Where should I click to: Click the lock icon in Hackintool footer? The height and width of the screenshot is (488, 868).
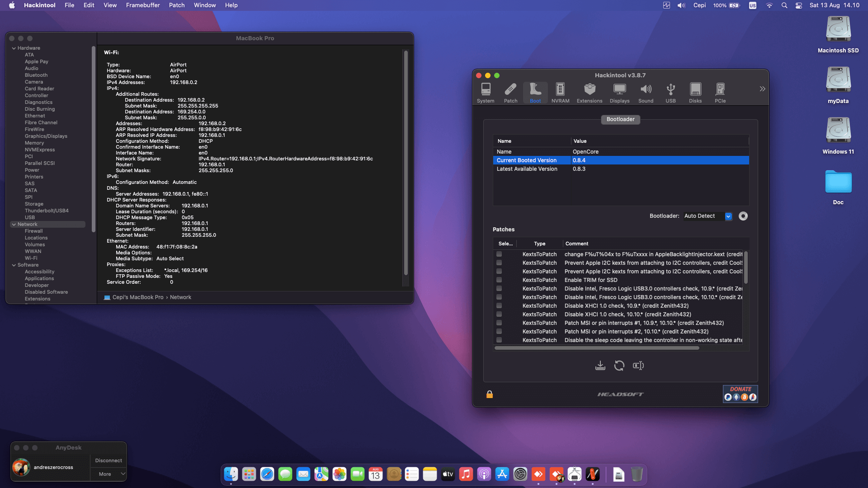[490, 394]
